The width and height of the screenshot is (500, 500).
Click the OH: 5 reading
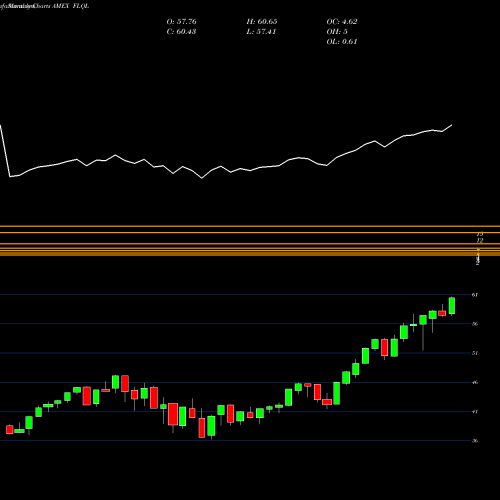click(337, 32)
